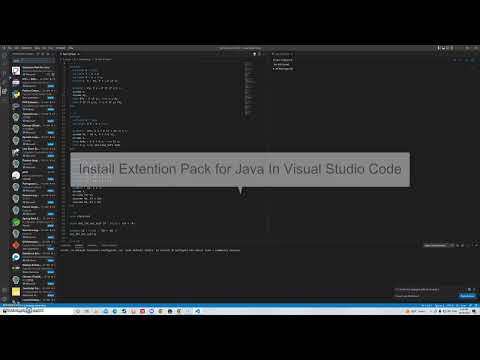Open the blue circular-arrow extension icon
This screenshot has height=360, width=480.
[16, 257]
